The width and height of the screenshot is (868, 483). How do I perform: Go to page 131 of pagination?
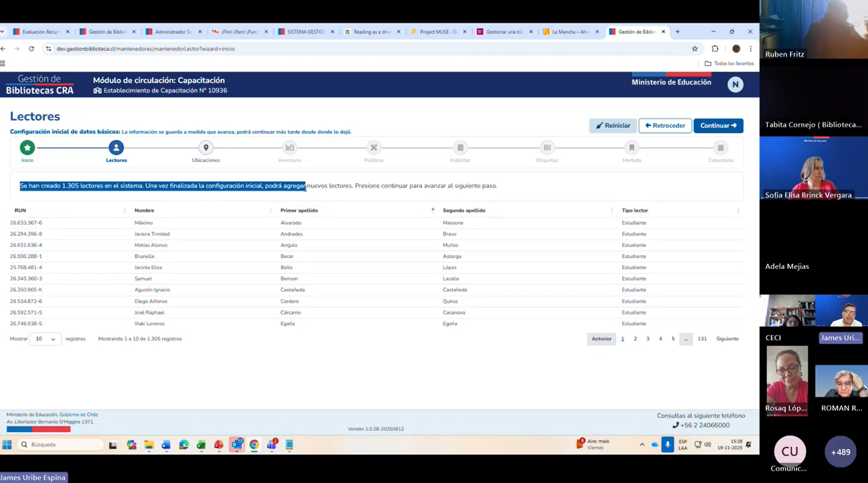[x=701, y=339]
